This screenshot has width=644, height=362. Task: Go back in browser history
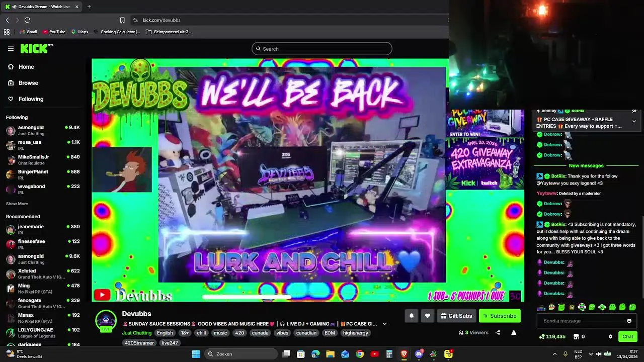coord(7,20)
